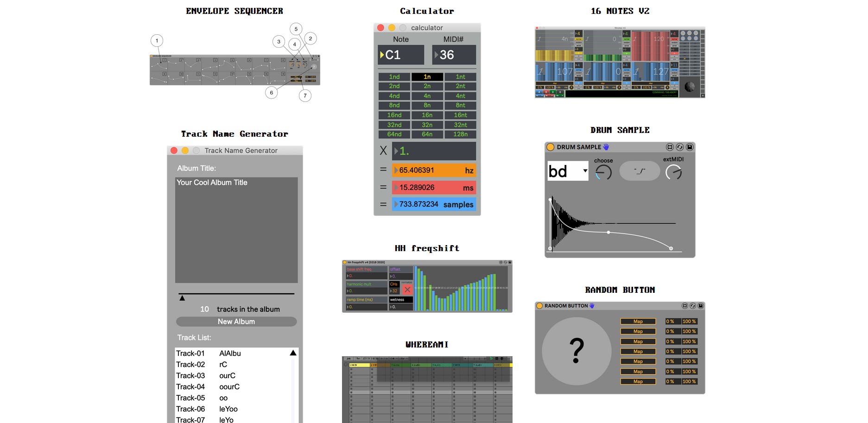The height and width of the screenshot is (423, 868).
Task: Click the New Album button
Action: (236, 322)
